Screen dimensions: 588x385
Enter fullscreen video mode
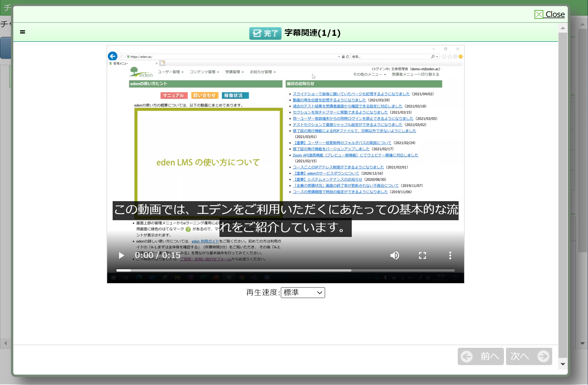coord(422,255)
